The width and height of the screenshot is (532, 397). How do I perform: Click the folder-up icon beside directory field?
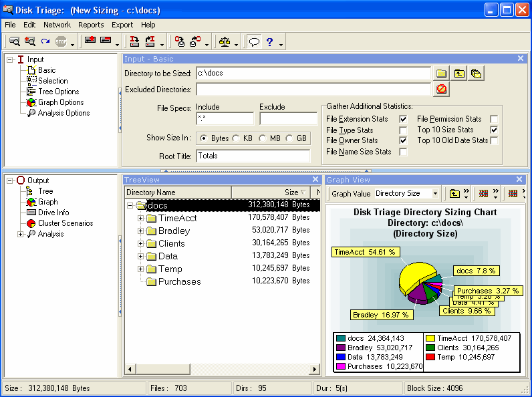[459, 74]
